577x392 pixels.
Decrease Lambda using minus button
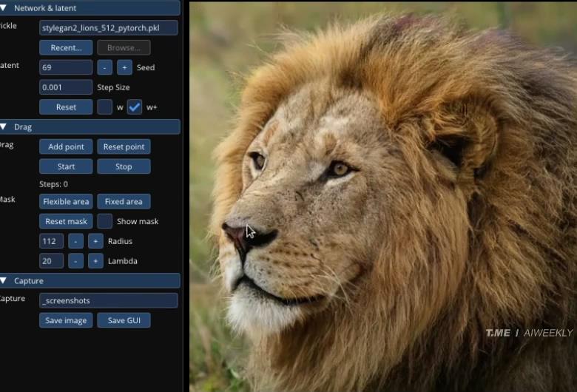[x=75, y=261]
